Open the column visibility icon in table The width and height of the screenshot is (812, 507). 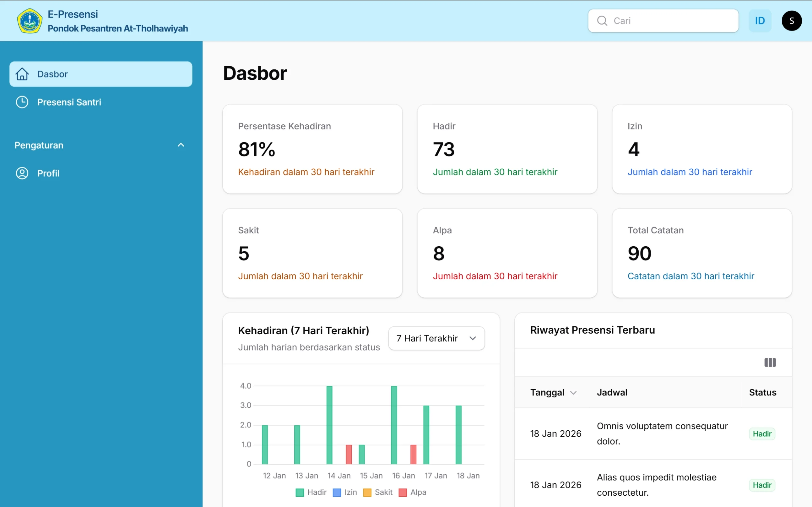click(x=770, y=363)
